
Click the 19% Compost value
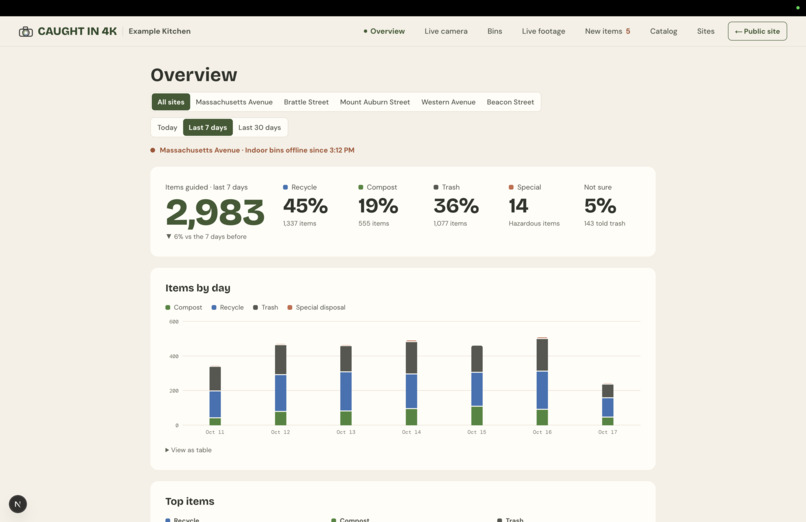[x=378, y=206]
